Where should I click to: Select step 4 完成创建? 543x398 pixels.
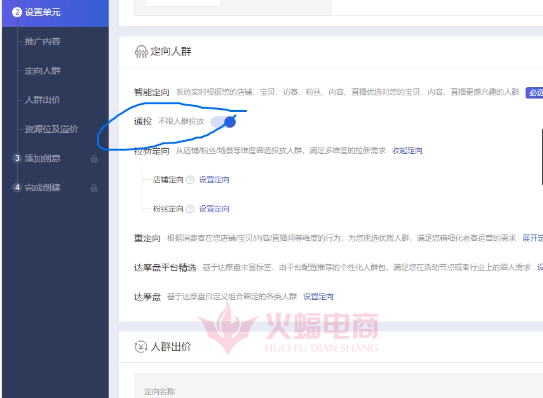pos(42,188)
